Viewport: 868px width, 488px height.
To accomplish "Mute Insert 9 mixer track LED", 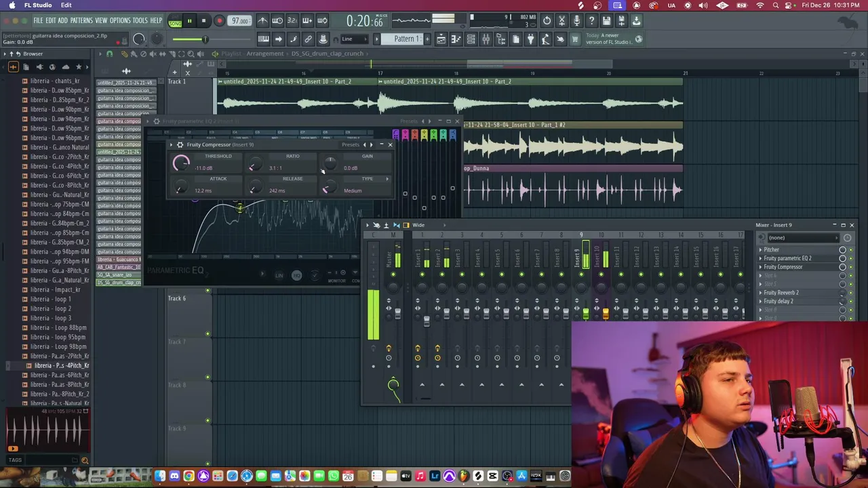I will pos(581,274).
